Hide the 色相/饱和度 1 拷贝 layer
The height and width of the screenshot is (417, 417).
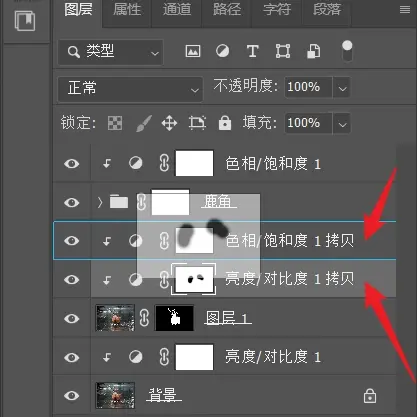coord(72,241)
